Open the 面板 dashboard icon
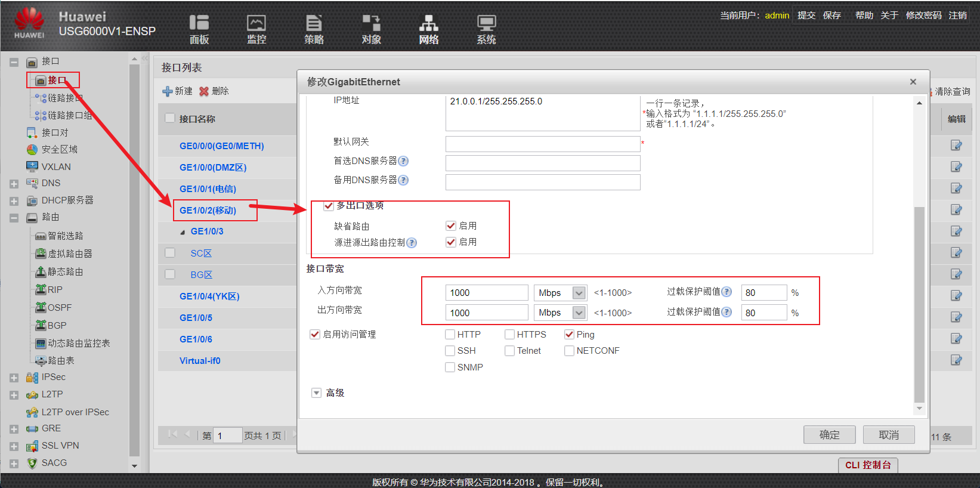This screenshot has width=980, height=488. coord(199,23)
